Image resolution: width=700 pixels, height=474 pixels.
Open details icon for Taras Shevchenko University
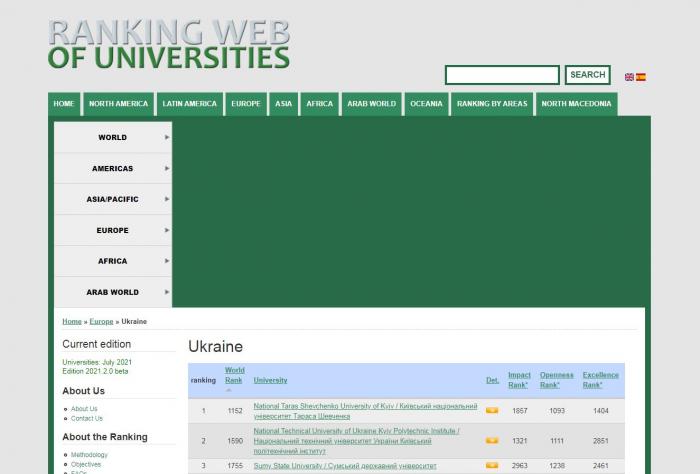coord(492,410)
